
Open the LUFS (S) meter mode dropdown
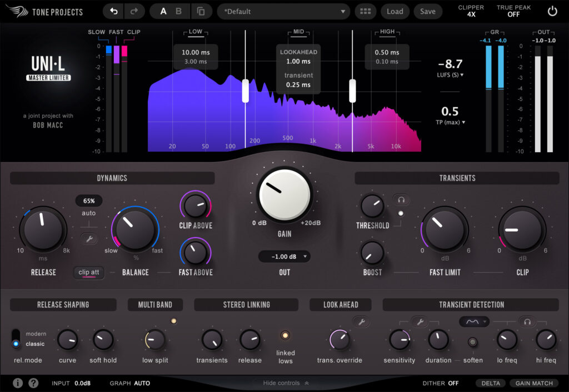(450, 75)
